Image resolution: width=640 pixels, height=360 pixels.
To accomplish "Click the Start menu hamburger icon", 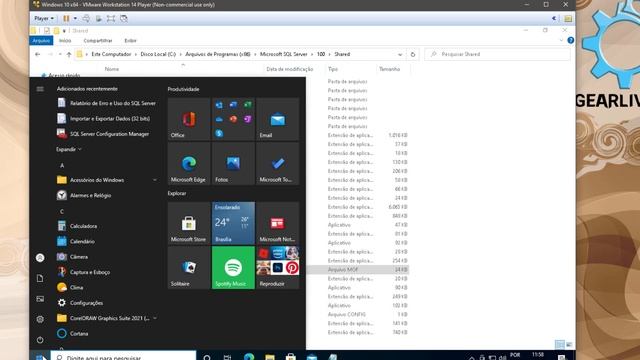I will point(40,89).
